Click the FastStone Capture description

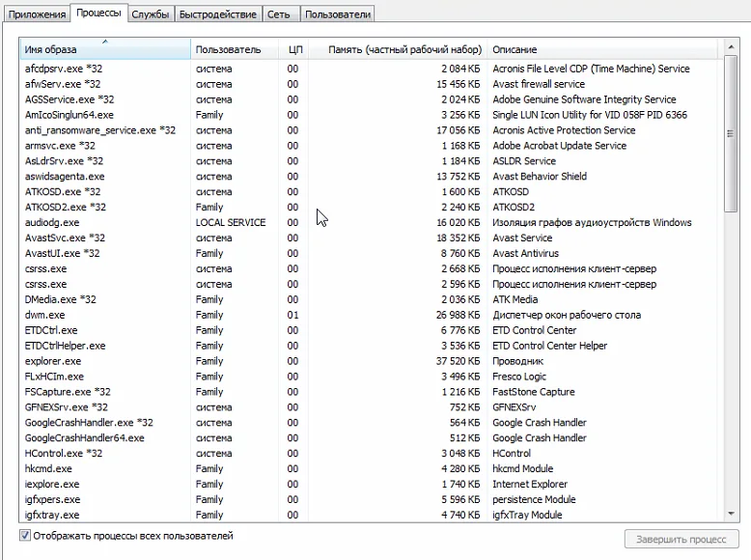tap(534, 391)
